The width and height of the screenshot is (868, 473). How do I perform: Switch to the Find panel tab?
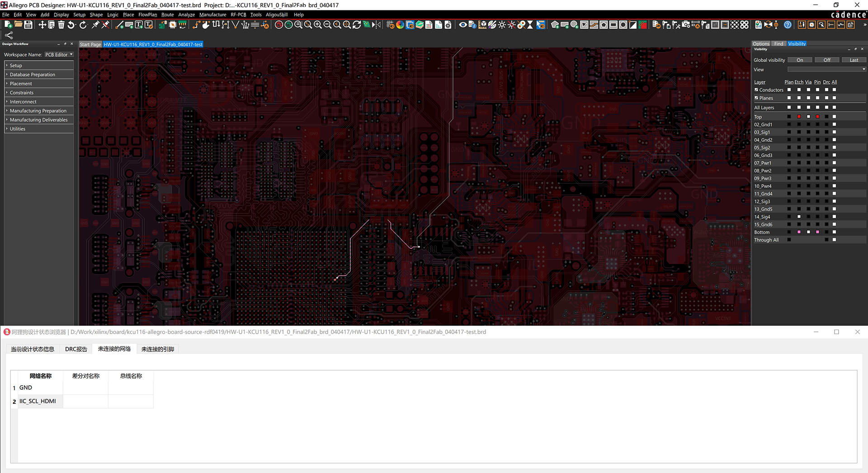778,44
